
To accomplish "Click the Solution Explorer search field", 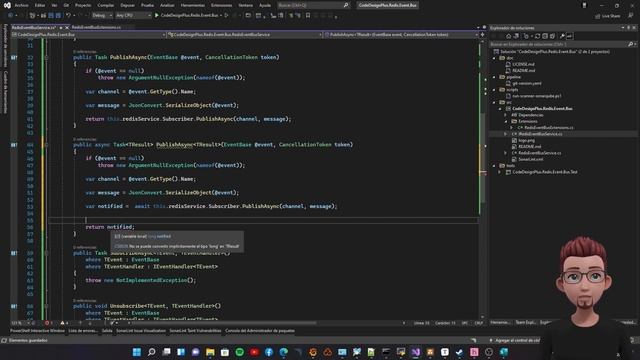I will [563, 44].
